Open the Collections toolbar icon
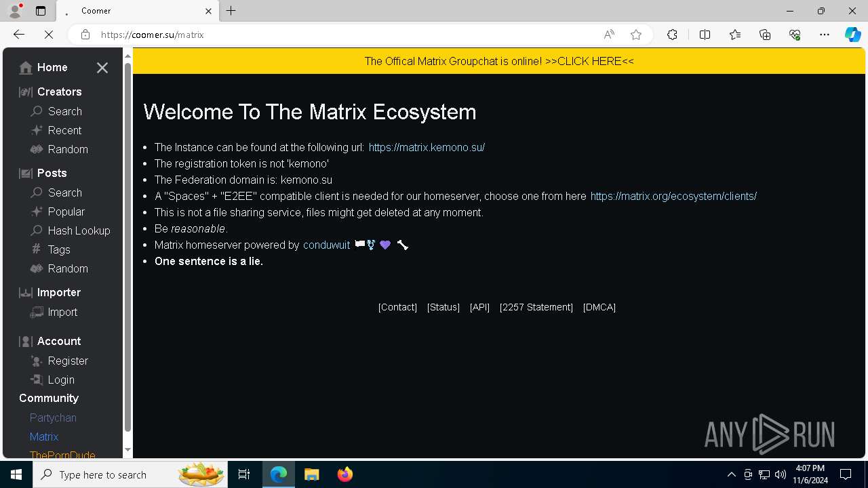The image size is (868, 488). click(x=765, y=35)
